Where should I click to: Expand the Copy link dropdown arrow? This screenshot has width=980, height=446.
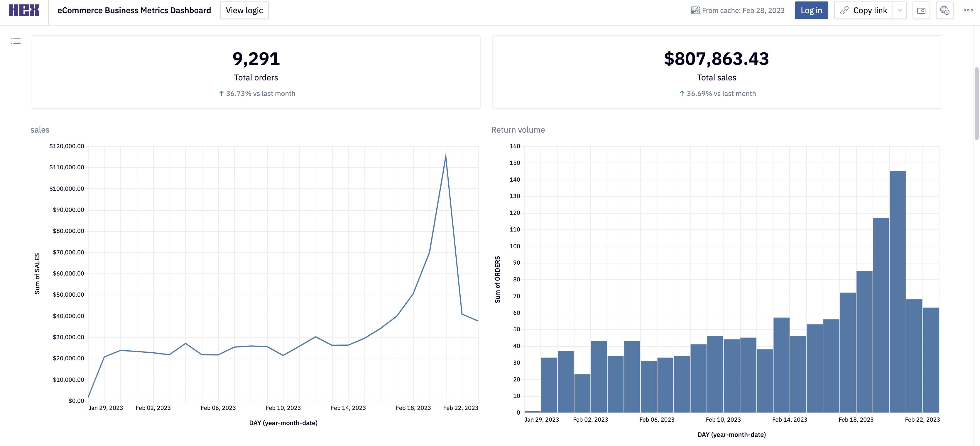point(899,10)
